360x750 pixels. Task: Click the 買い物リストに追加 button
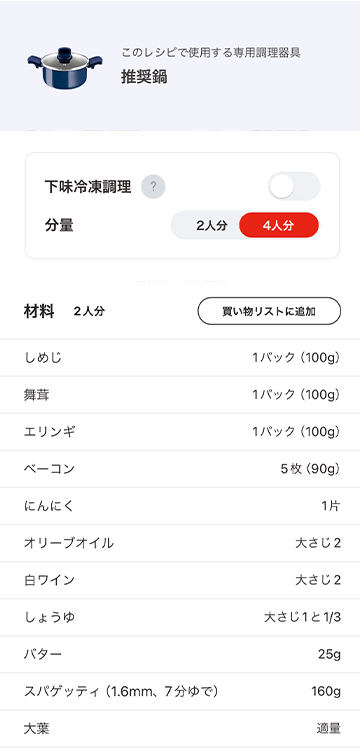tap(269, 311)
